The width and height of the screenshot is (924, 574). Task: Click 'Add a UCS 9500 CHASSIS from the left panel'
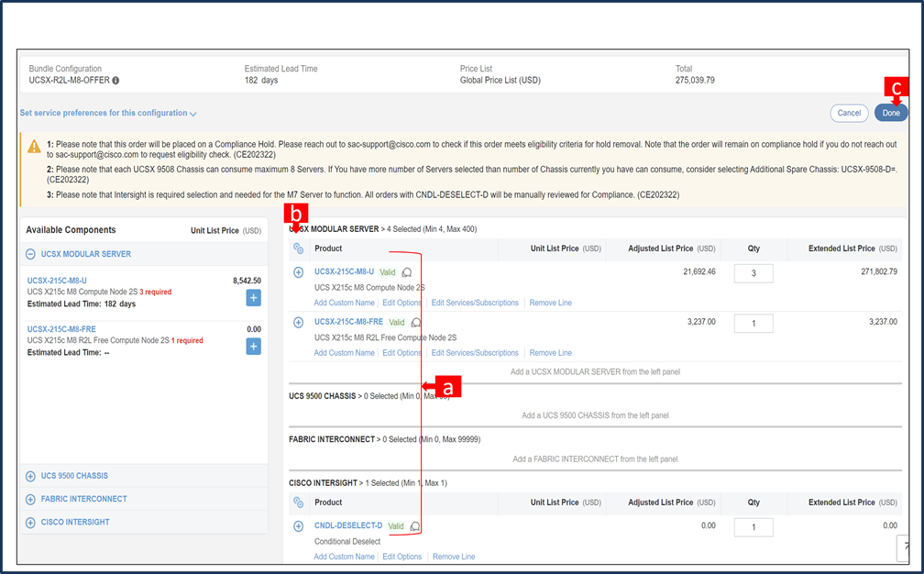coord(595,415)
